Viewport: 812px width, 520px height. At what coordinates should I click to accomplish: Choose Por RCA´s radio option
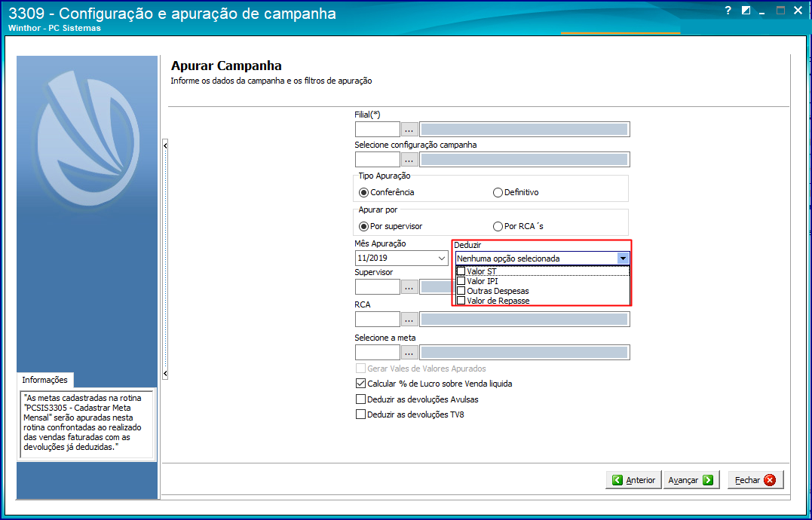(x=519, y=226)
